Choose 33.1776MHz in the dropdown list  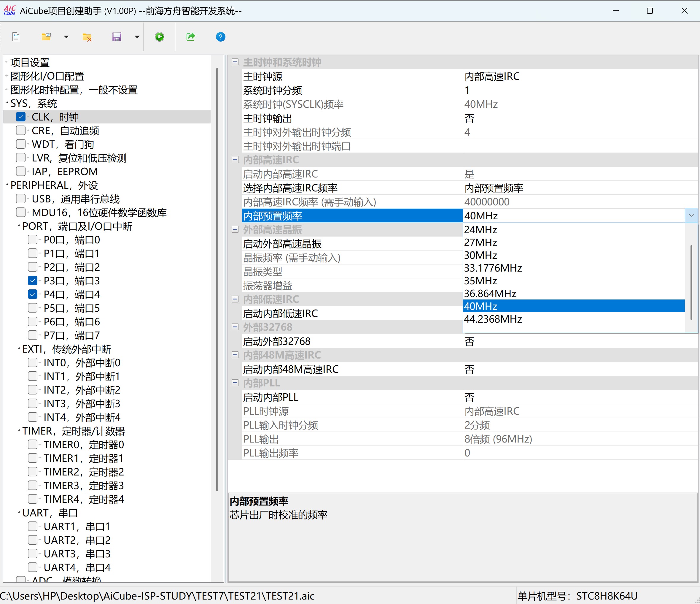574,268
